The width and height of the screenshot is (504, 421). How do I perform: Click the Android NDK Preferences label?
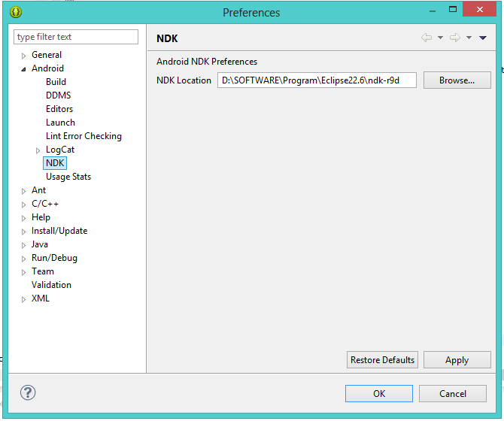pos(207,62)
